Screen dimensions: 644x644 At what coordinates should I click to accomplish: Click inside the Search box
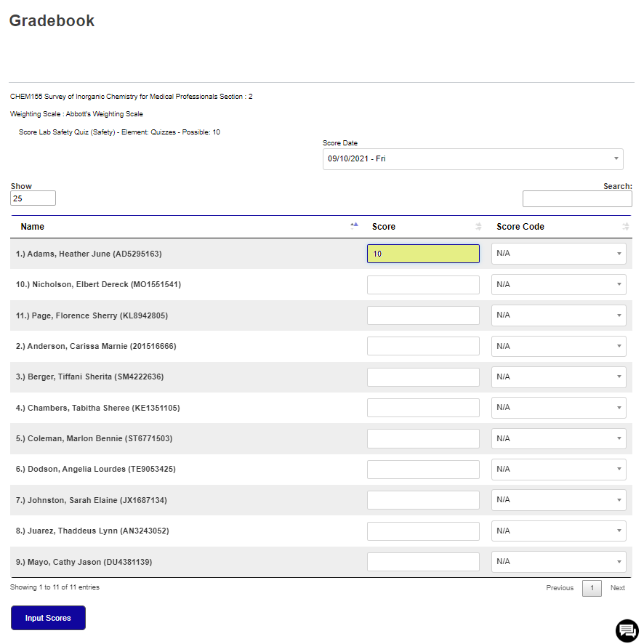click(577, 198)
